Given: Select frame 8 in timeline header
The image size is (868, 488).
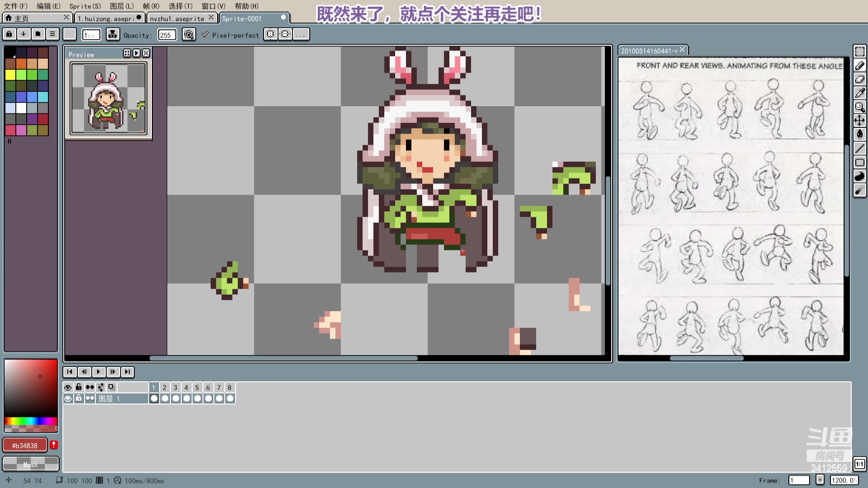Looking at the screenshot, I should click(x=230, y=387).
